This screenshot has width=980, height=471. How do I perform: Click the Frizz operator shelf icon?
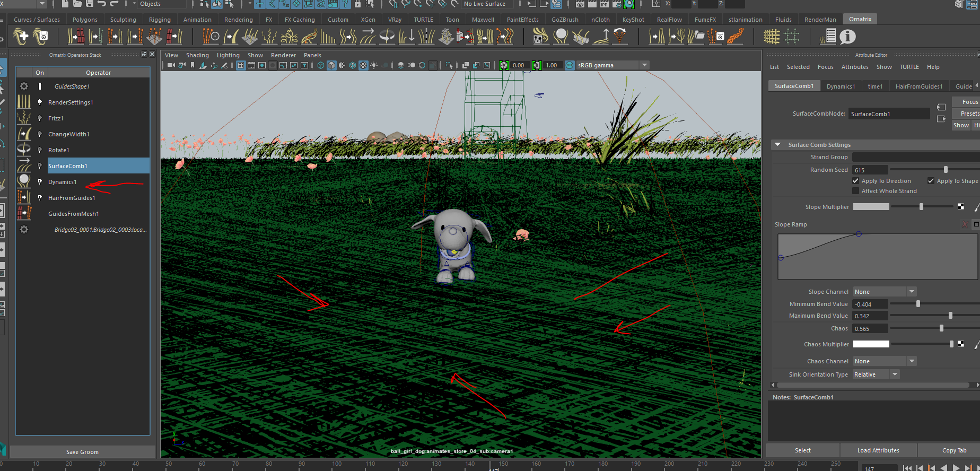(x=269, y=37)
